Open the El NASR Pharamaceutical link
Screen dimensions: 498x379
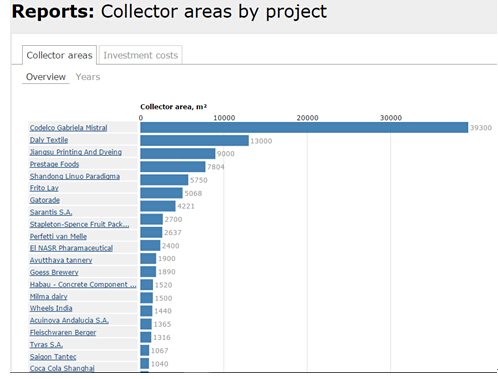point(71,248)
